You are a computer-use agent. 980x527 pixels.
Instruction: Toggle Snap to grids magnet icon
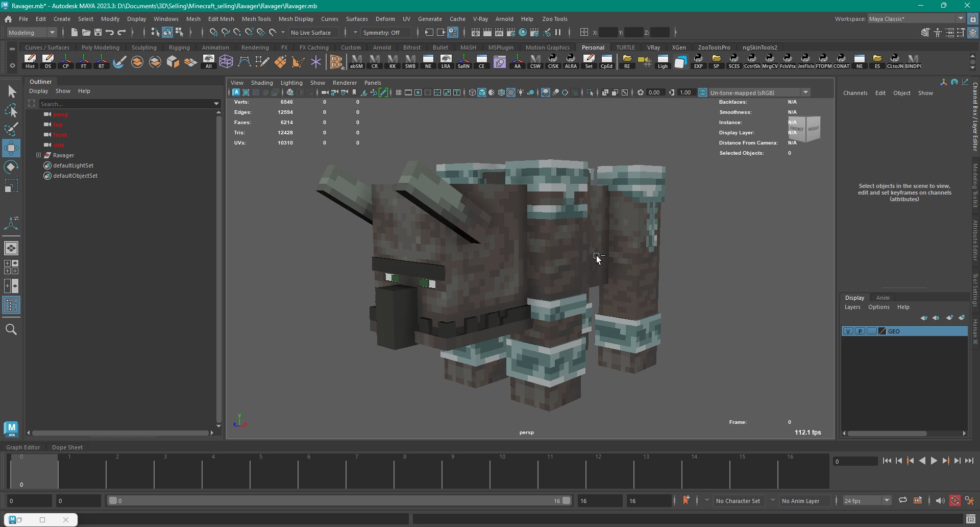pyautogui.click(x=214, y=32)
